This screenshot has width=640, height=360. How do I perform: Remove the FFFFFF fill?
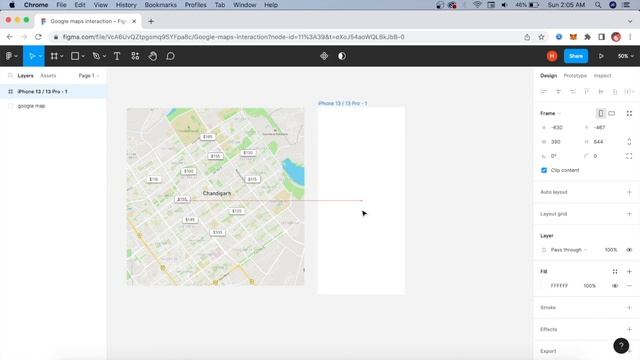629,286
